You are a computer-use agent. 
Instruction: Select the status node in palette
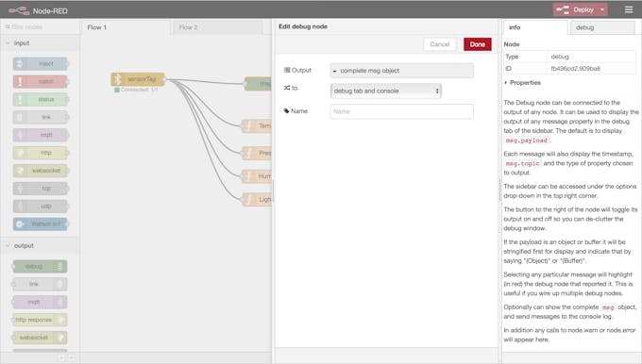click(x=40, y=99)
